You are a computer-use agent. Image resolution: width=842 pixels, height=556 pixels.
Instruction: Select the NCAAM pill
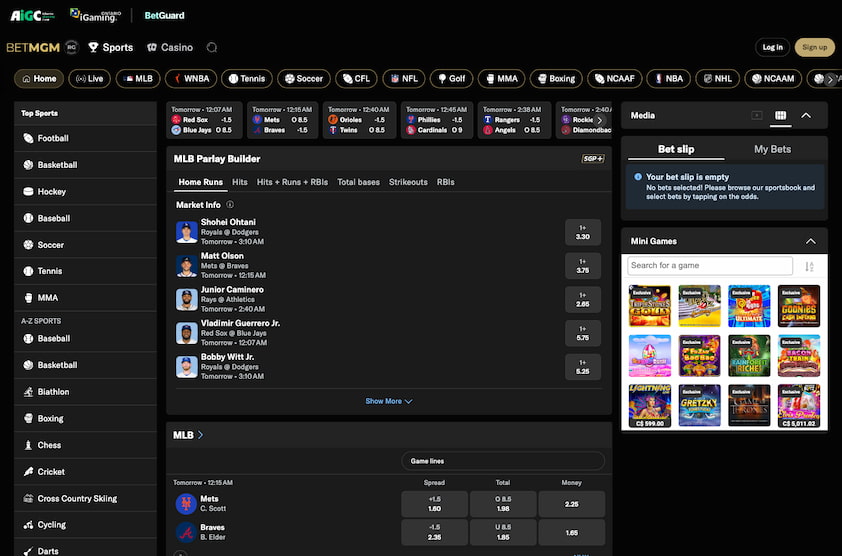point(773,78)
